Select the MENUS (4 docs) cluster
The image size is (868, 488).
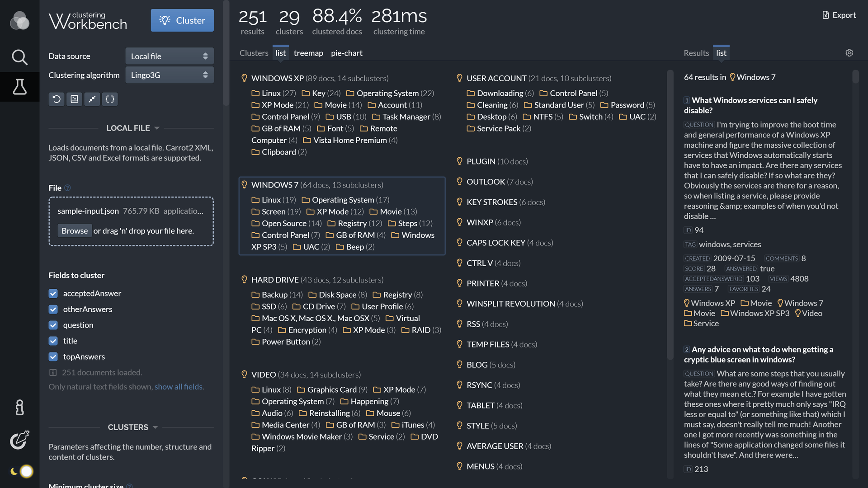click(494, 466)
